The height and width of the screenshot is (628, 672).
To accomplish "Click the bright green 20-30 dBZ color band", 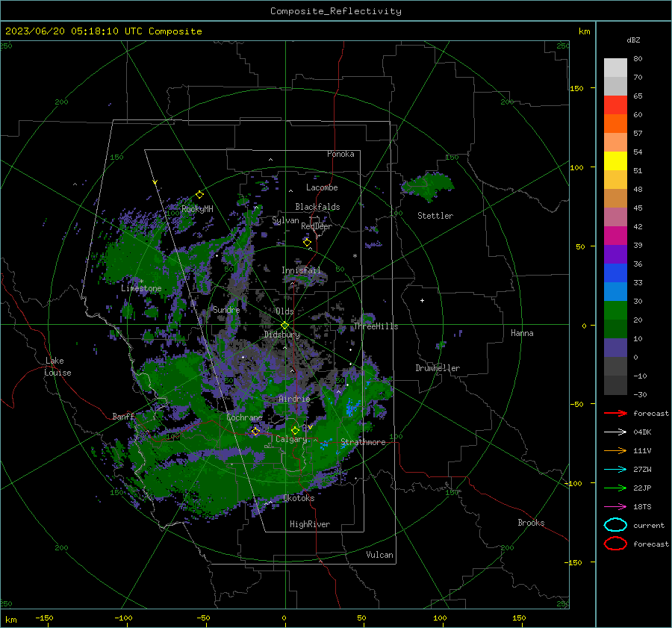I will (615, 311).
